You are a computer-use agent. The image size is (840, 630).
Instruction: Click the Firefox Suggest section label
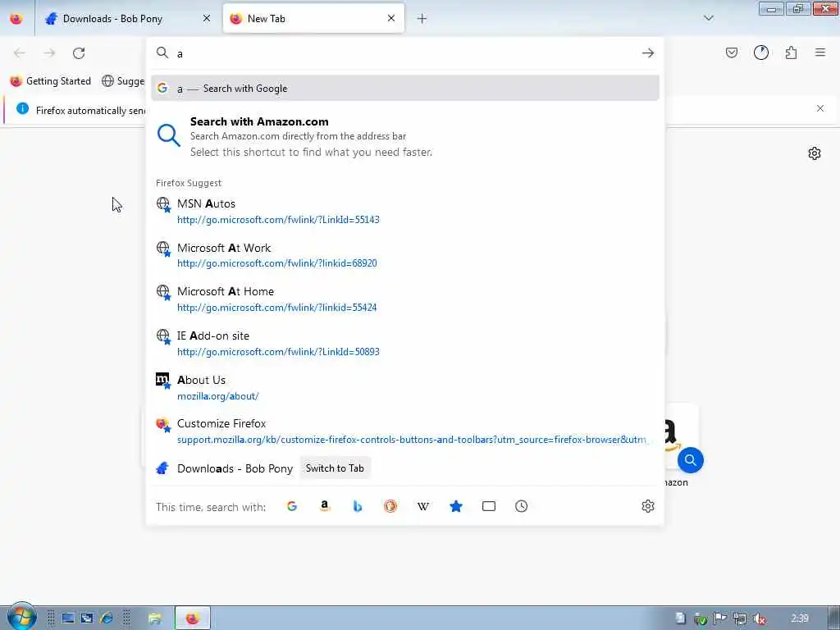coord(189,183)
